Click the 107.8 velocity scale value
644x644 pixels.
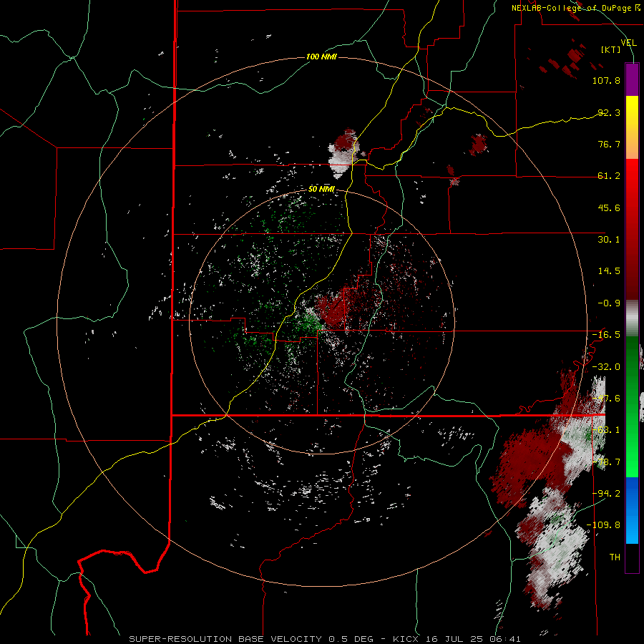[x=606, y=80]
